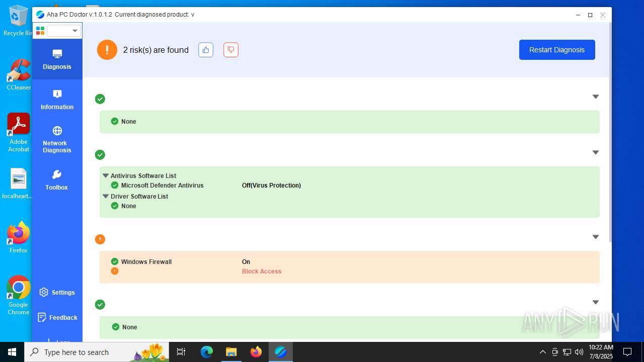
Task: Open Task View on the taskbar
Action: pyautogui.click(x=181, y=352)
